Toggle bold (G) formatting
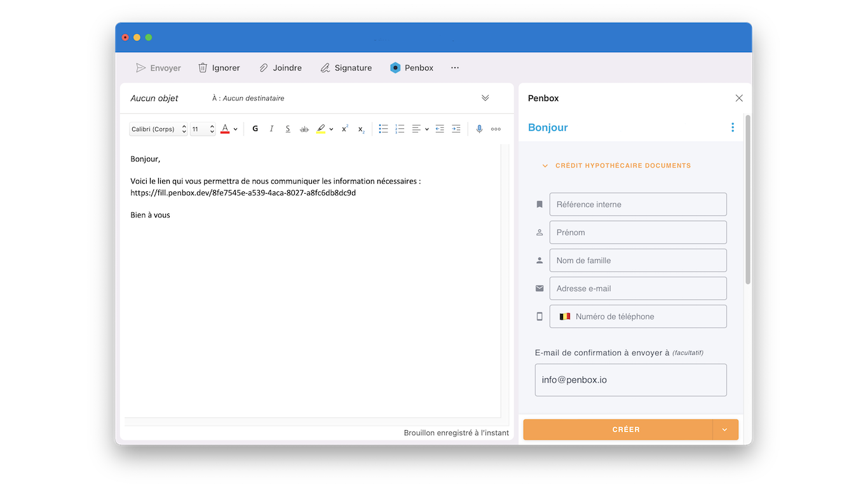Image resolution: width=868 pixels, height=488 pixels. [x=255, y=129]
